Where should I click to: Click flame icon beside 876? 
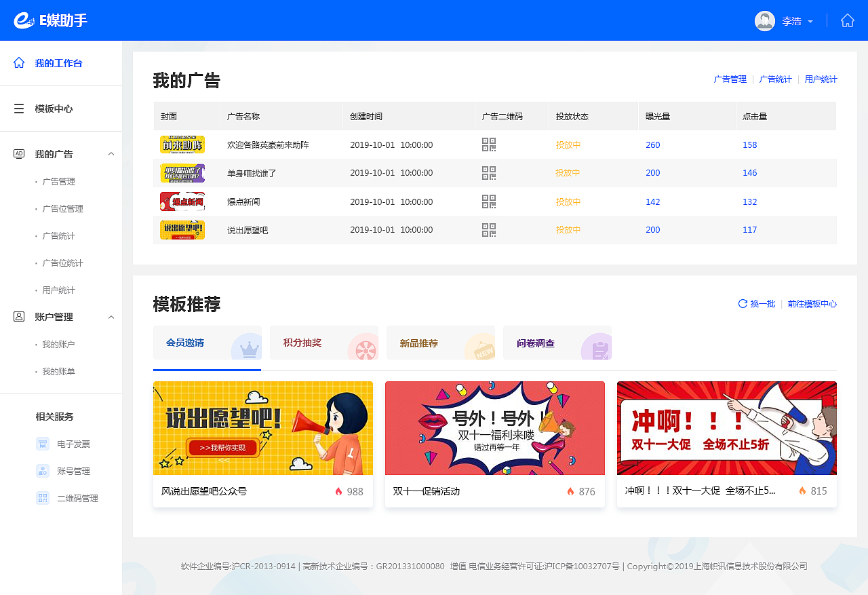pos(571,491)
